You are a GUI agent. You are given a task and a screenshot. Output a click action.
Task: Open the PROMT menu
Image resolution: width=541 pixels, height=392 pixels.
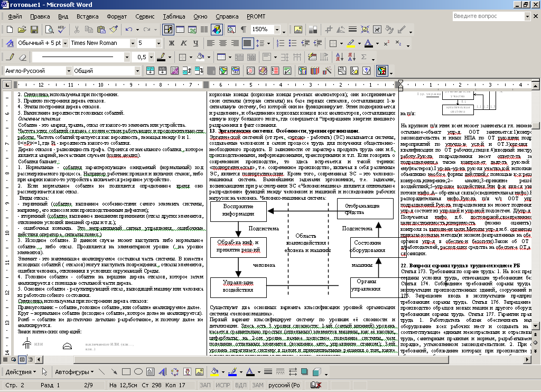pyautogui.click(x=256, y=16)
